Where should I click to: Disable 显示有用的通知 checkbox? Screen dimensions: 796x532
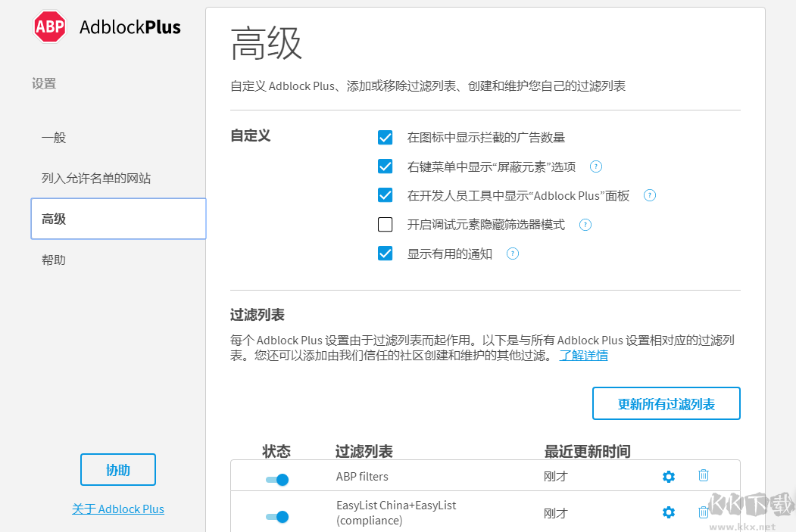point(385,254)
